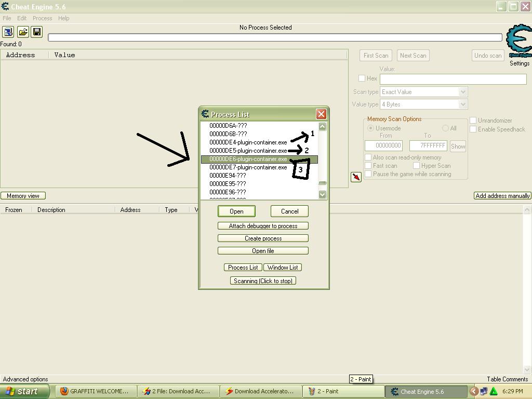Click the scan Value input field
Screen dimensions: 532x399
tap(453, 79)
